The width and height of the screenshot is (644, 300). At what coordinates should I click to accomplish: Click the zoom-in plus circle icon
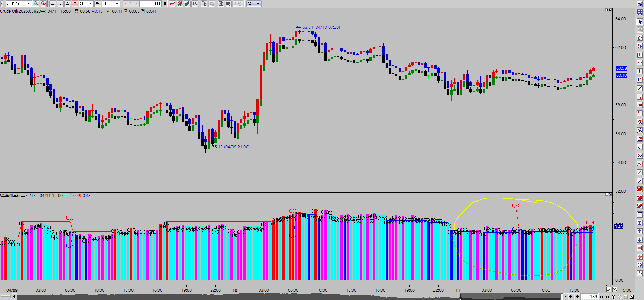click(x=613, y=297)
